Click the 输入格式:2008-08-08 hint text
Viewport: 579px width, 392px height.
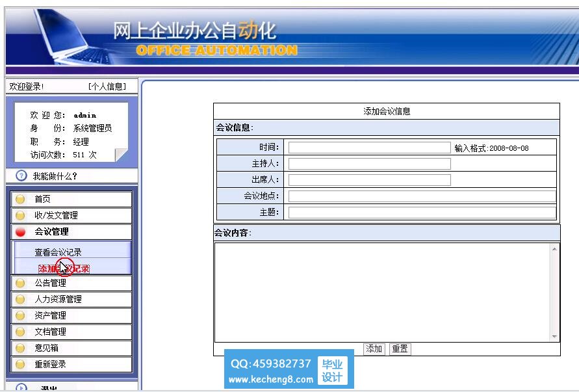click(x=491, y=148)
